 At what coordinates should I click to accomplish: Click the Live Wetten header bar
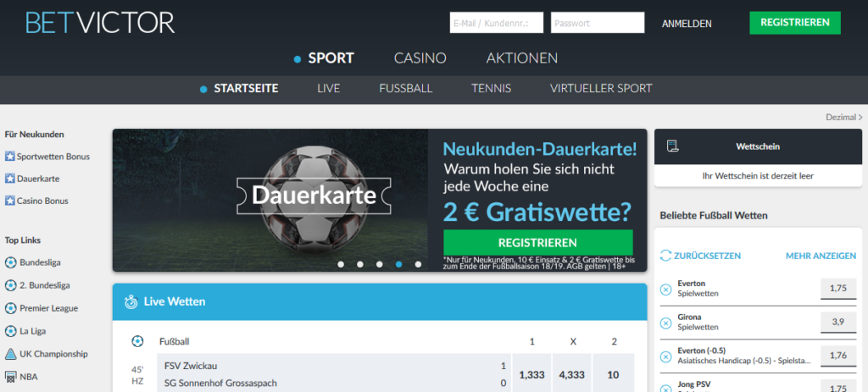[380, 302]
